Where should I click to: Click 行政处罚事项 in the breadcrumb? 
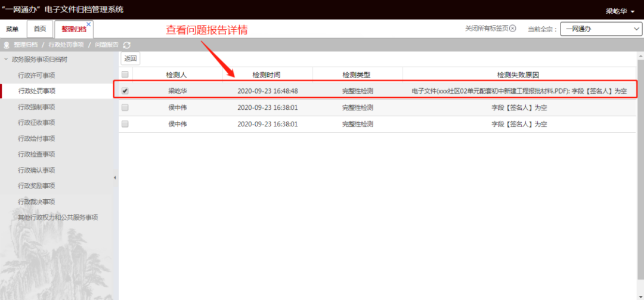click(66, 45)
